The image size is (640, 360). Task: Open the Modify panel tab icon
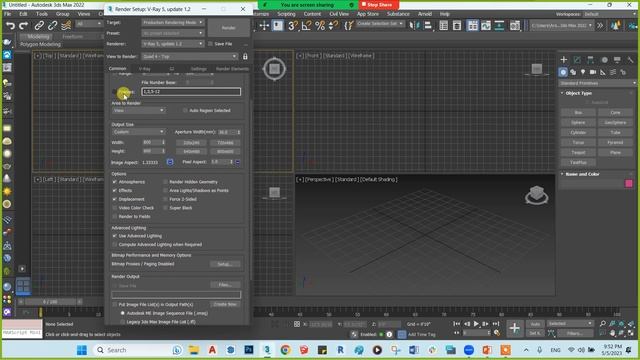[x=577, y=60]
